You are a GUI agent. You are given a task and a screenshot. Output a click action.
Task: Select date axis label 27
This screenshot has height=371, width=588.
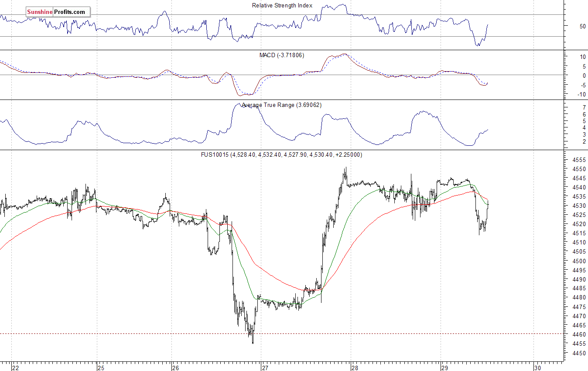click(265, 368)
